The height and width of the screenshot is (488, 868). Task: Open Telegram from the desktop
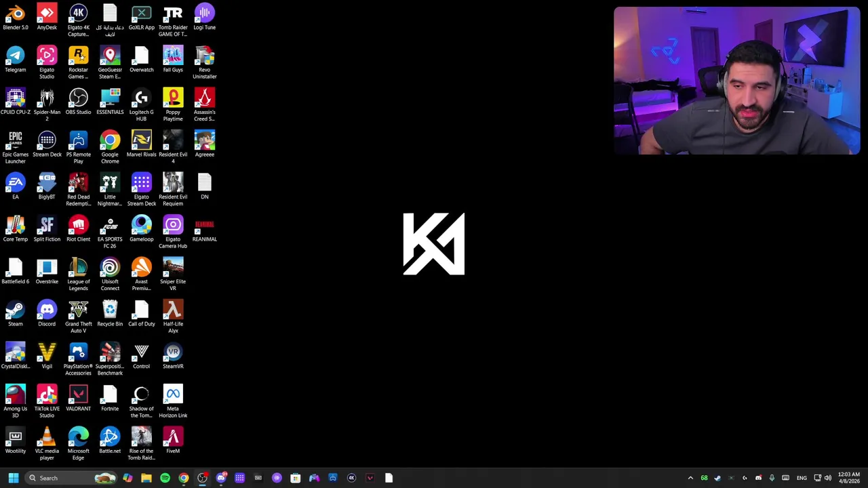click(16, 60)
